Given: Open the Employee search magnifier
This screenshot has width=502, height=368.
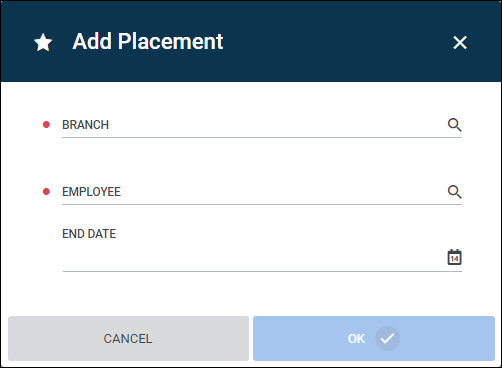Looking at the screenshot, I should (454, 192).
